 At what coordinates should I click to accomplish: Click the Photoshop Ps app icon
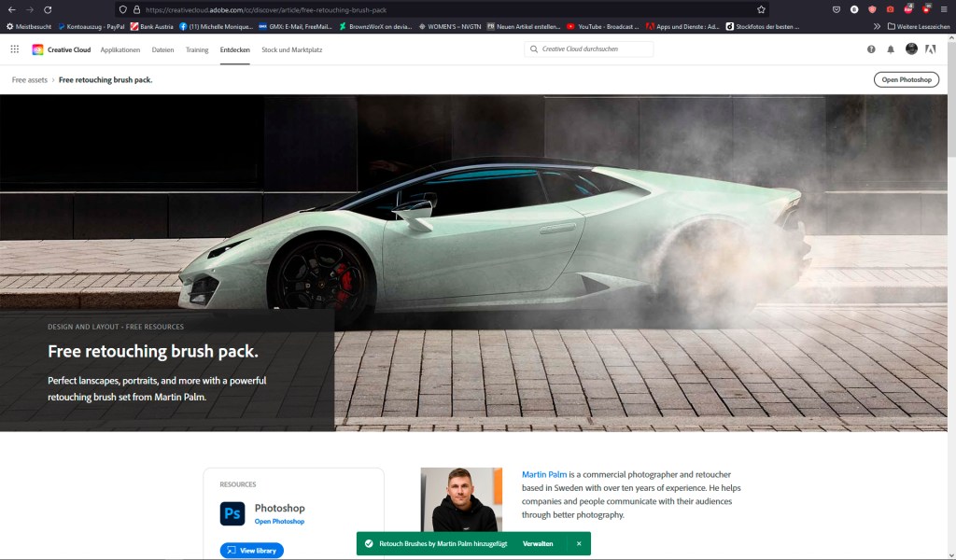232,513
